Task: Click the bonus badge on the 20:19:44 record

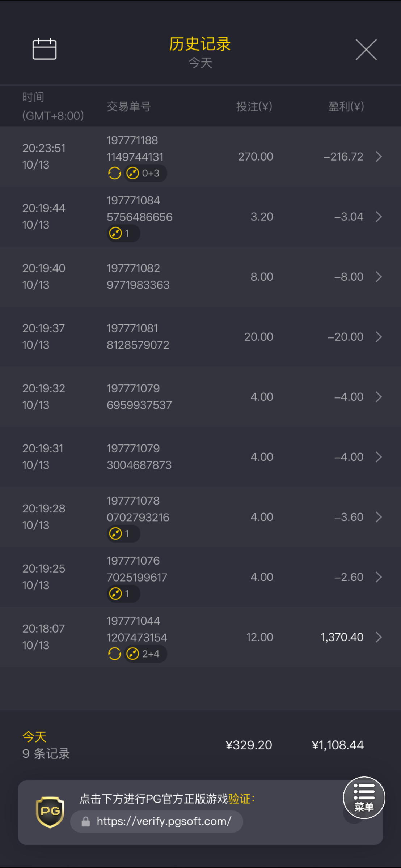Action: [123, 233]
